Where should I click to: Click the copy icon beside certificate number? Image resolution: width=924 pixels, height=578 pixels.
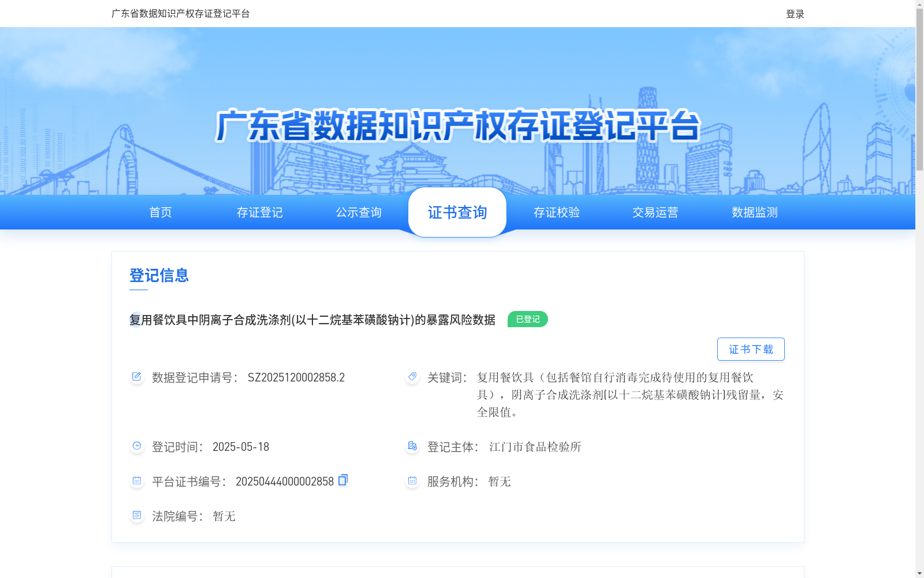[x=343, y=480]
